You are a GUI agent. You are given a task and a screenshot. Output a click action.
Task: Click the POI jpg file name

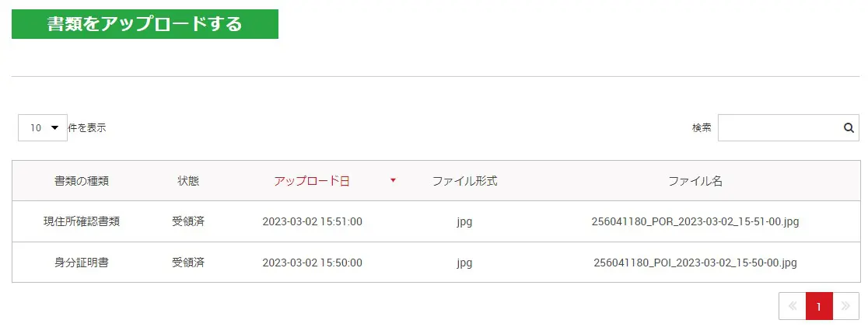coord(695,263)
